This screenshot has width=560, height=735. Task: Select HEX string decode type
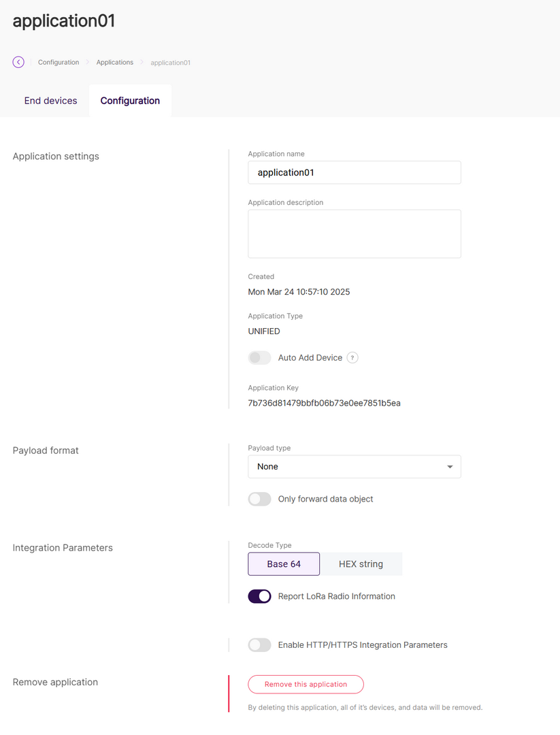click(x=361, y=564)
